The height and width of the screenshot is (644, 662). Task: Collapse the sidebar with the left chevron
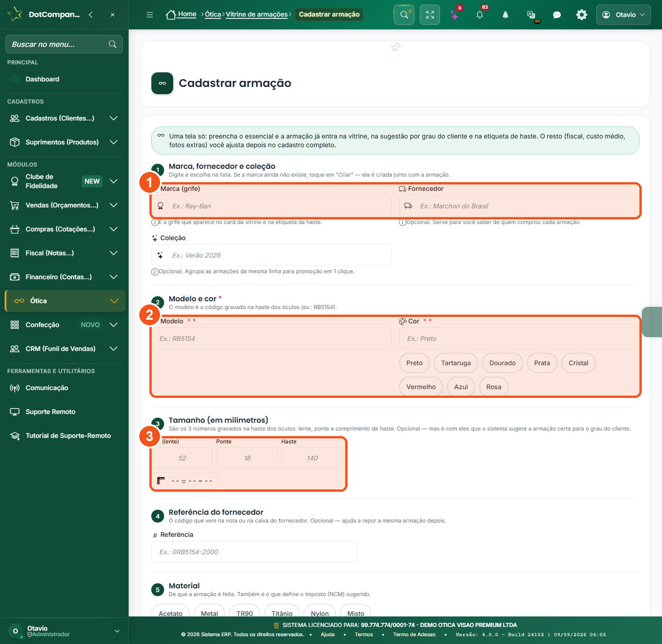pyautogui.click(x=91, y=15)
